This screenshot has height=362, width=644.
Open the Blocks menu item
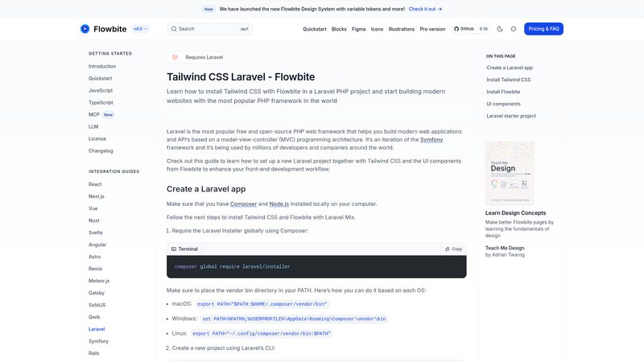[339, 29]
